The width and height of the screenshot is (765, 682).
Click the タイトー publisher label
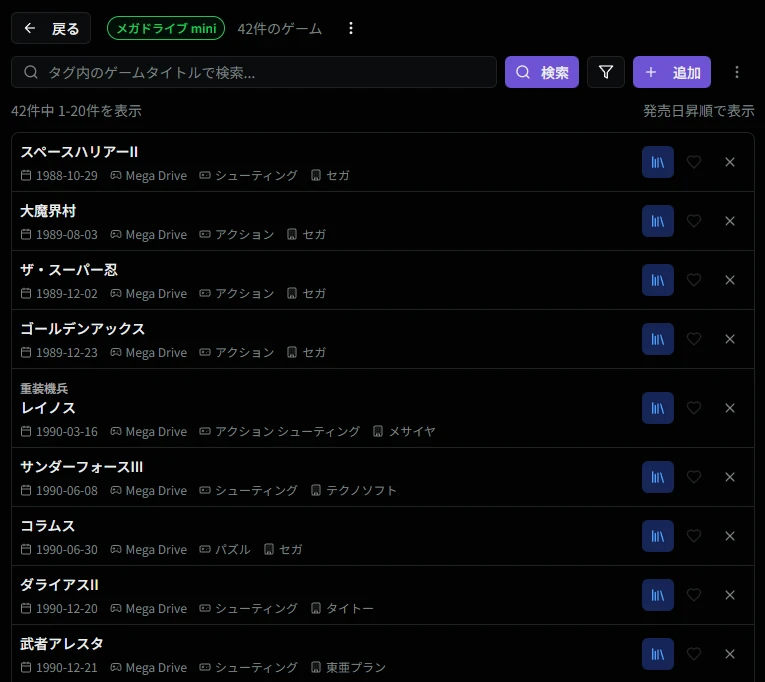click(349, 608)
